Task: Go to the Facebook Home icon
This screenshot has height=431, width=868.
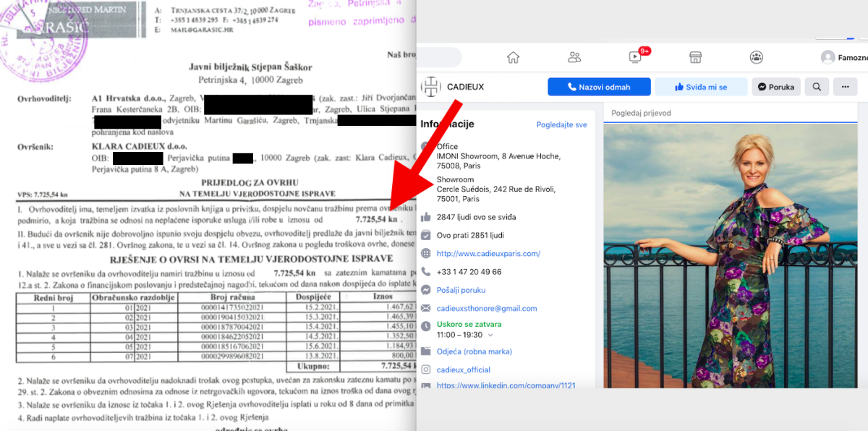Action: pyautogui.click(x=513, y=57)
